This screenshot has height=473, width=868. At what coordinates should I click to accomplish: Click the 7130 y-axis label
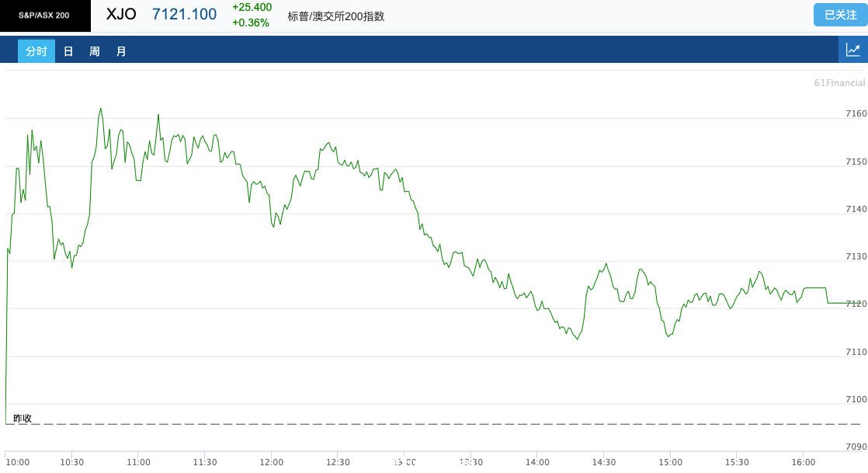(856, 256)
